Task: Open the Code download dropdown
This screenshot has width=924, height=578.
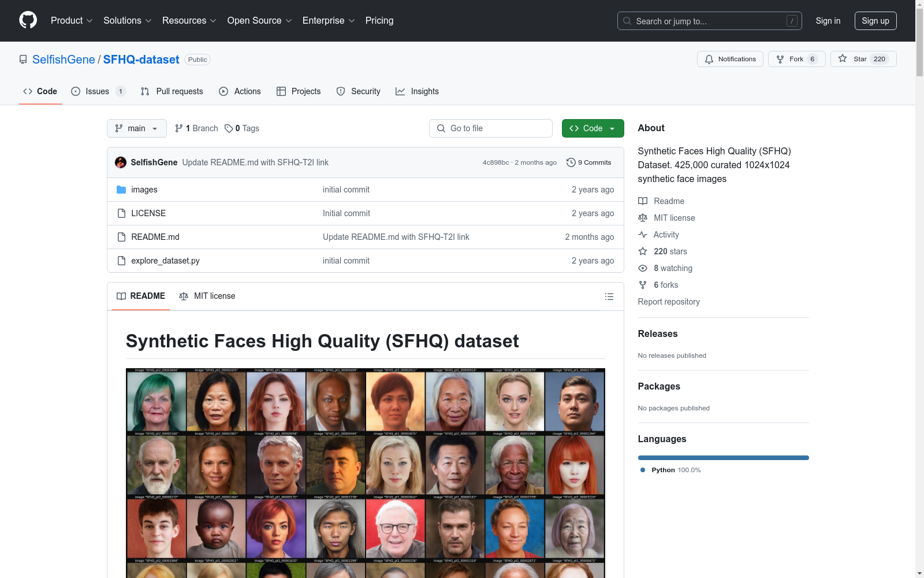Action: 593,128
